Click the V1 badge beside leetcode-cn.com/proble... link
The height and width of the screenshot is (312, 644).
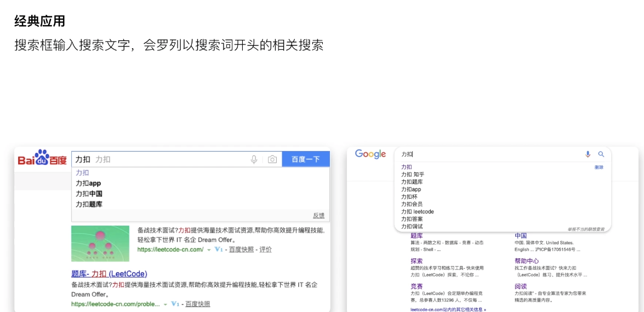click(x=175, y=304)
